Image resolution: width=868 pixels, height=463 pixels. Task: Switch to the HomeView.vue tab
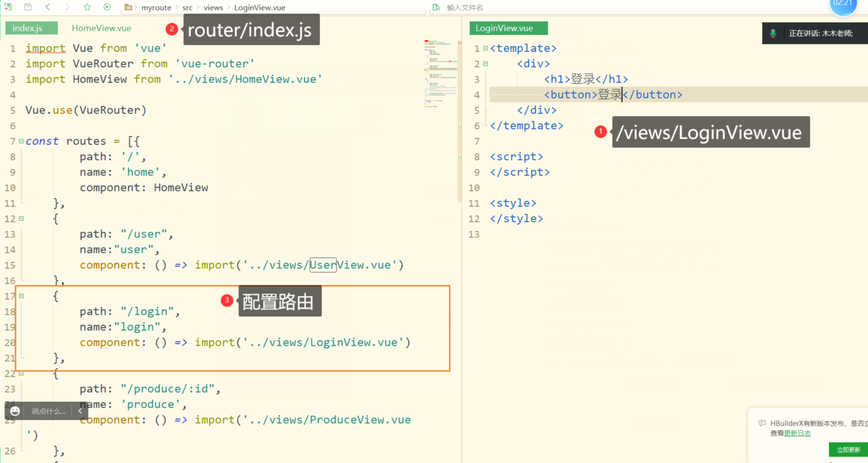point(101,28)
